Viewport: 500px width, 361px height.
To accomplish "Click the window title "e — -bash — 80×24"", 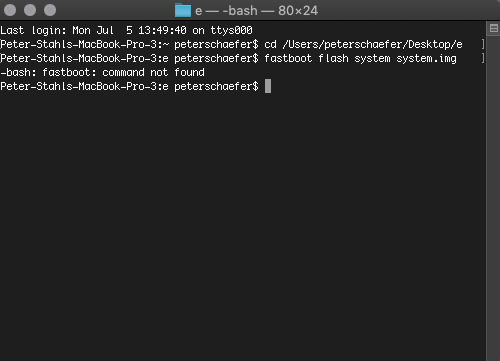I will [256, 11].
